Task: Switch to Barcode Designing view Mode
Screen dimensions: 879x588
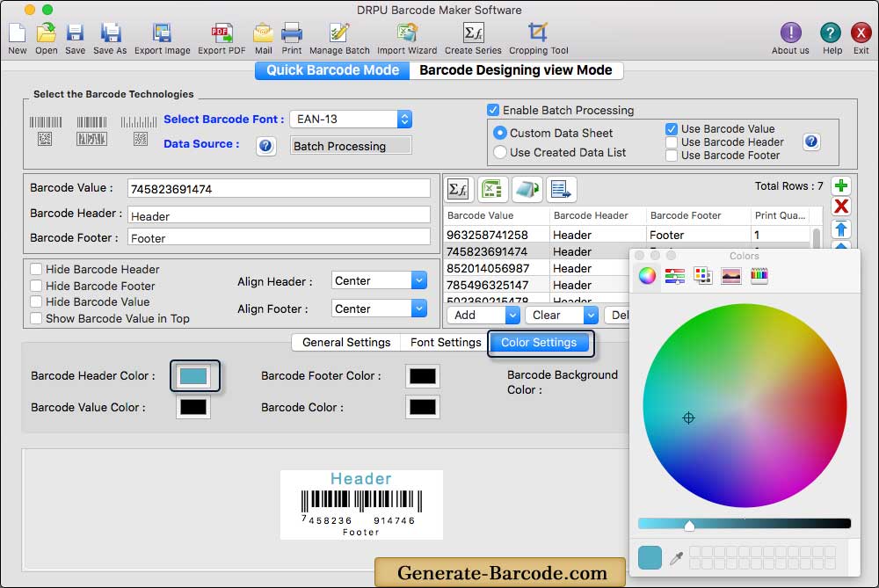Action: click(x=516, y=70)
